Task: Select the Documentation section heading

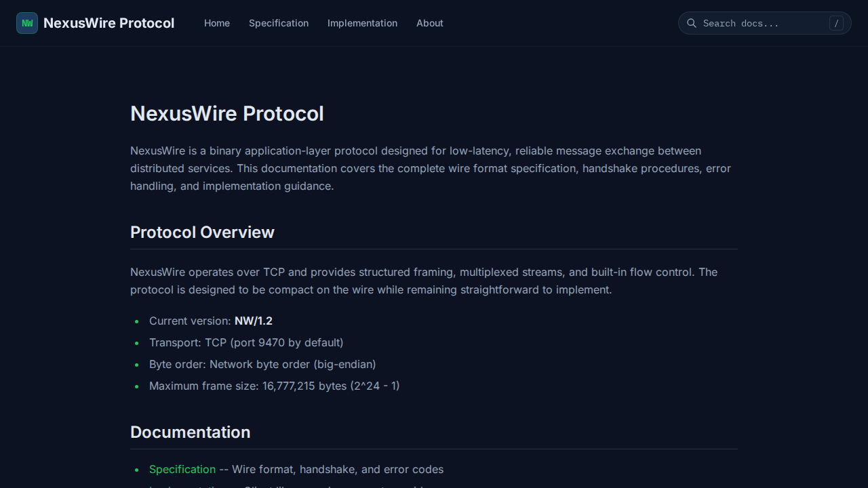Action: [190, 432]
